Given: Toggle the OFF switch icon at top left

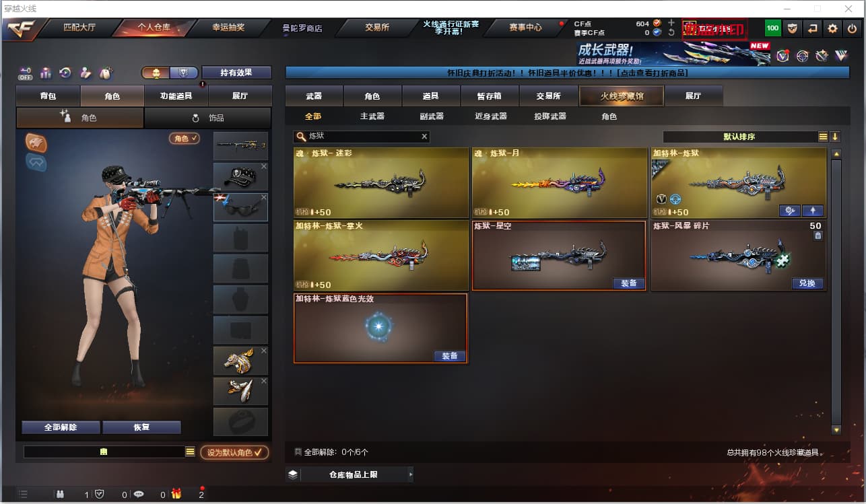Looking at the screenshot, I should pos(26,73).
